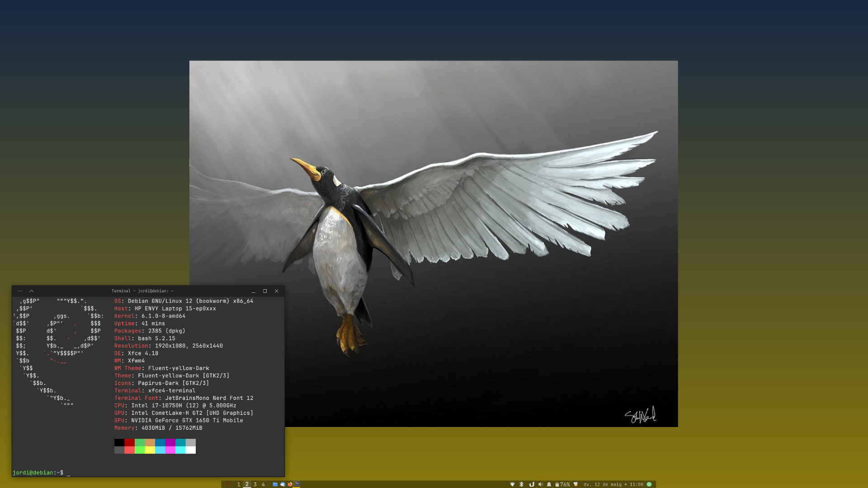The width and height of the screenshot is (868, 488).
Task: Launch the mail client from the panel
Action: coord(283,484)
